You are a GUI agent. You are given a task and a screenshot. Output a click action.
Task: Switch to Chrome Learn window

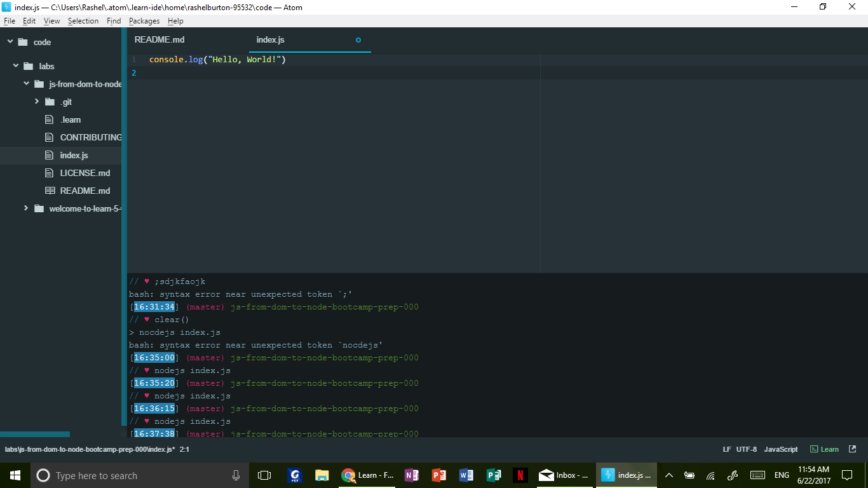368,475
